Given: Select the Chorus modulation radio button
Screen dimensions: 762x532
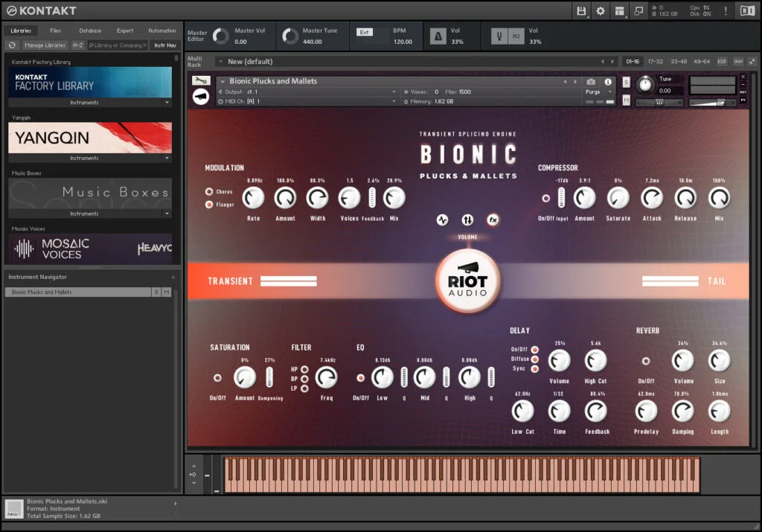Looking at the screenshot, I should (x=209, y=191).
